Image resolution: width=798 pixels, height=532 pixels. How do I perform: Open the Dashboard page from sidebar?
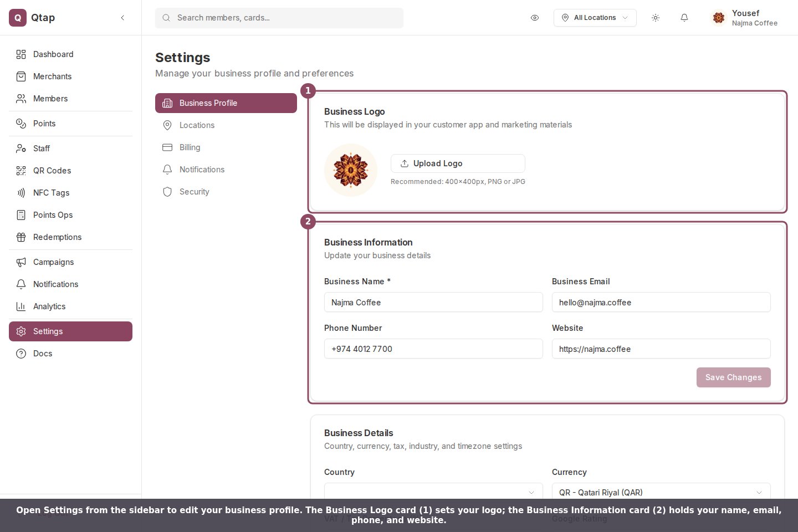pos(70,54)
